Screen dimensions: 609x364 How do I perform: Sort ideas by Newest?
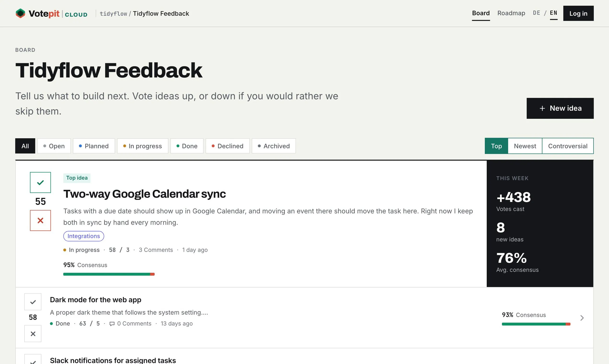pyautogui.click(x=525, y=146)
